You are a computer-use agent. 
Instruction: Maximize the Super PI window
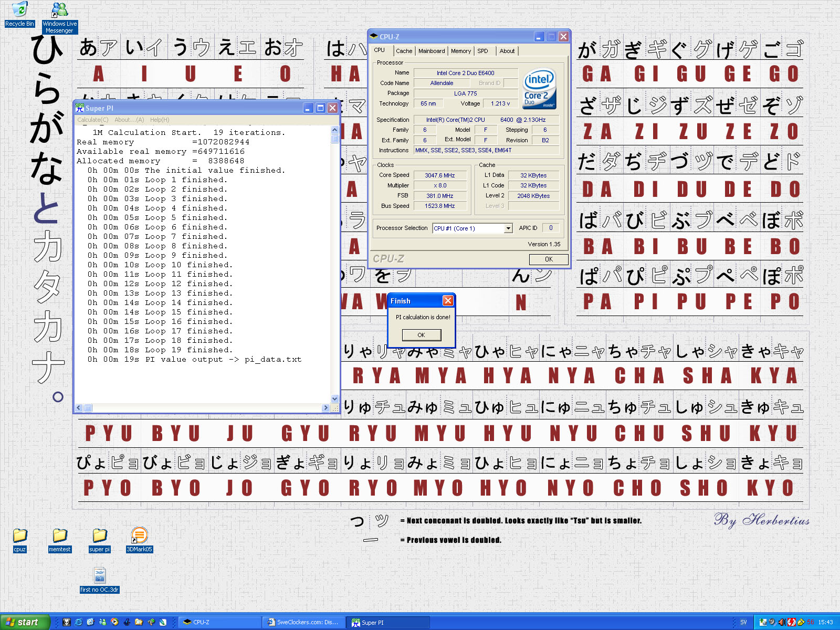[321, 108]
